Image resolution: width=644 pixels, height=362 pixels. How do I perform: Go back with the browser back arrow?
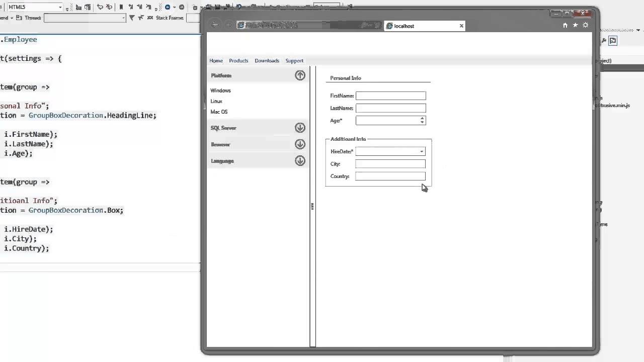[215, 25]
